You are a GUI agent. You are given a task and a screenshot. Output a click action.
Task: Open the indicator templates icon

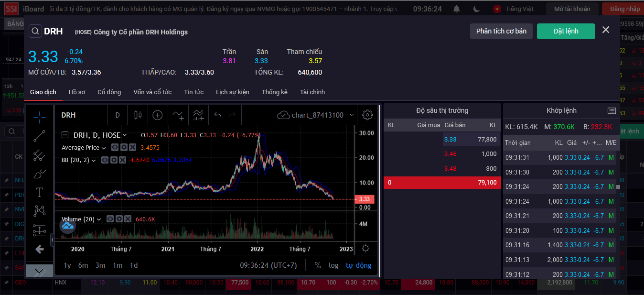(198, 115)
